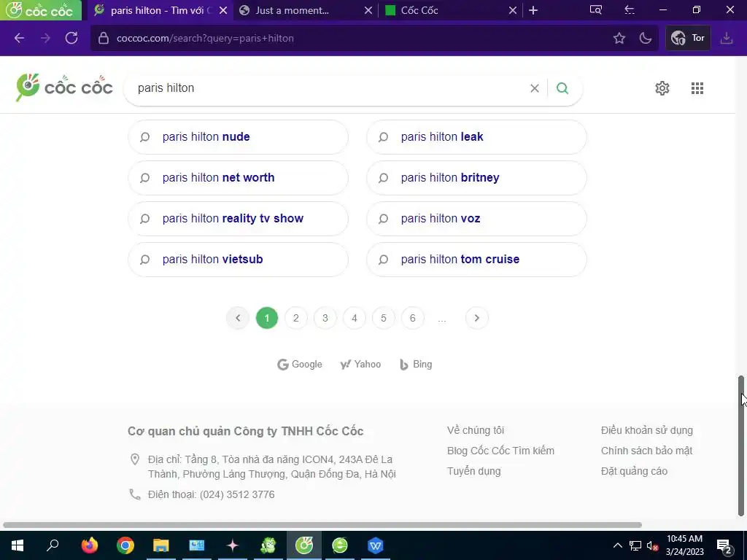Click the Cốc Cốc browser logo button
The height and width of the screenshot is (560, 747).
point(41,10)
